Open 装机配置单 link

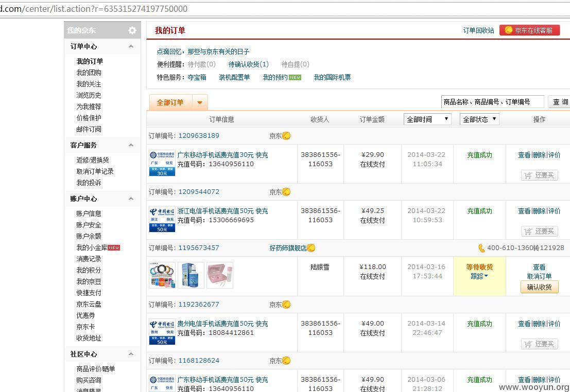click(x=234, y=77)
